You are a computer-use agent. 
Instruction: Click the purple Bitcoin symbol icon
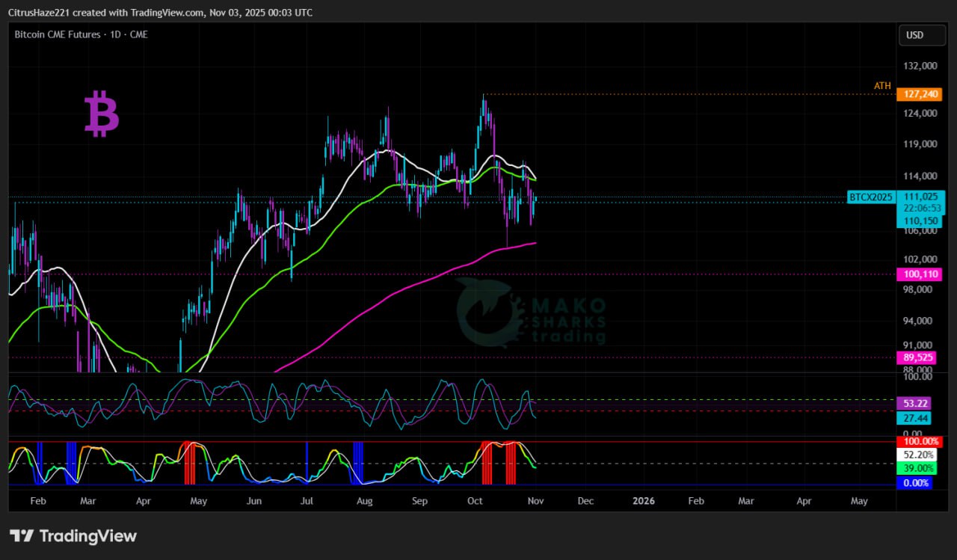pos(102,114)
